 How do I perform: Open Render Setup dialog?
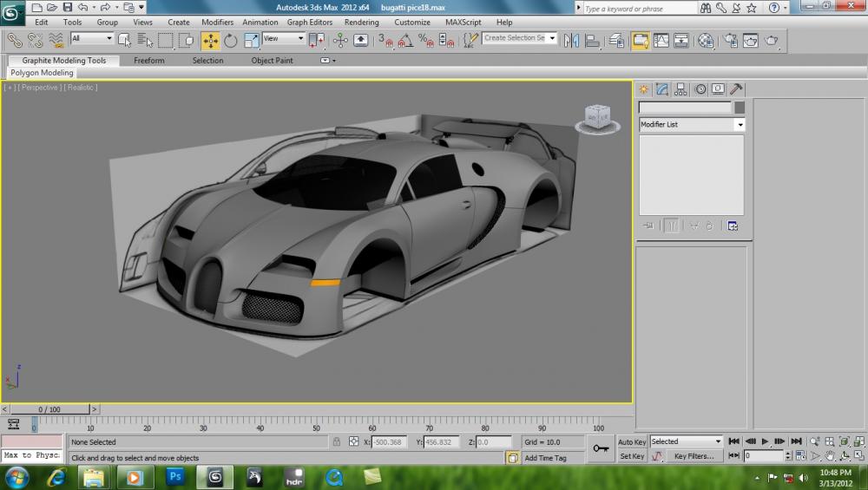(x=731, y=41)
